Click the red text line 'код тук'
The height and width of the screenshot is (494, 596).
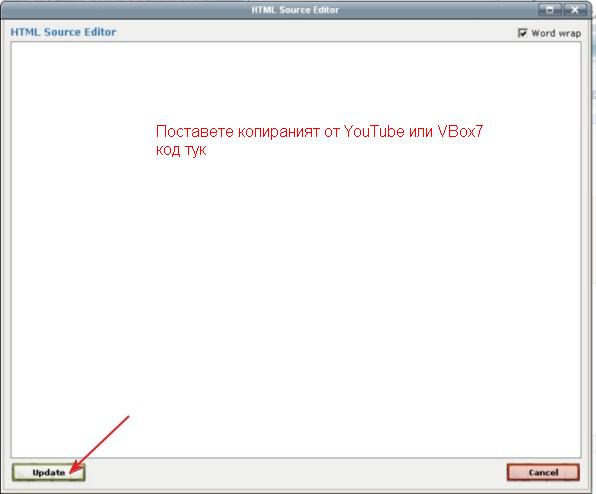click(181, 150)
